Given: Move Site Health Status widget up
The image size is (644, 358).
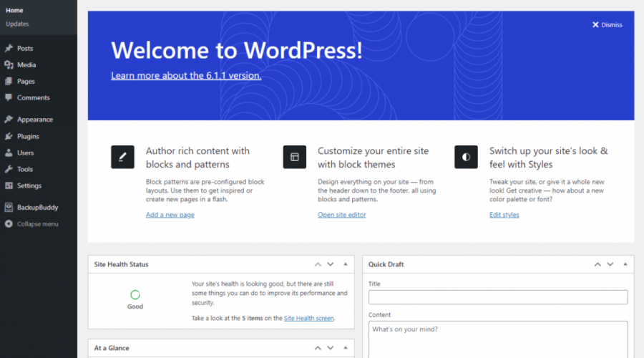Looking at the screenshot, I should click(x=318, y=264).
